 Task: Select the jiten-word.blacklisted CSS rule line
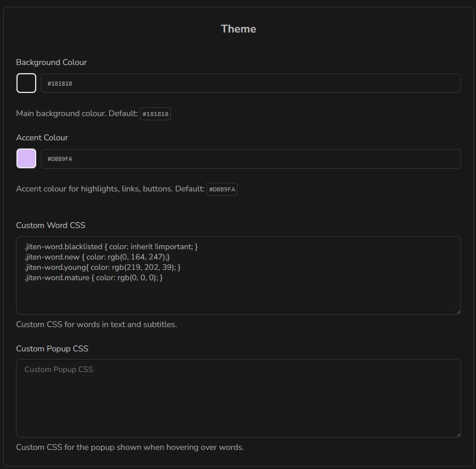click(x=112, y=247)
